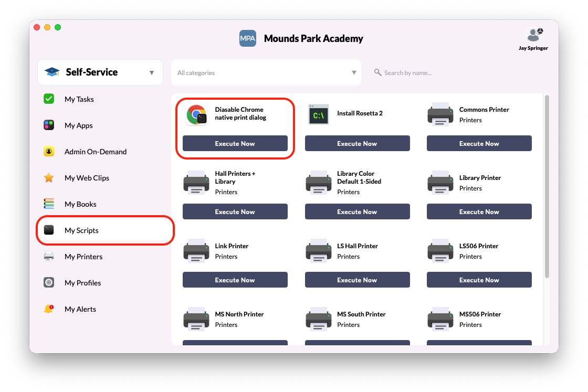Execute Commons Printer install

pos(479,144)
